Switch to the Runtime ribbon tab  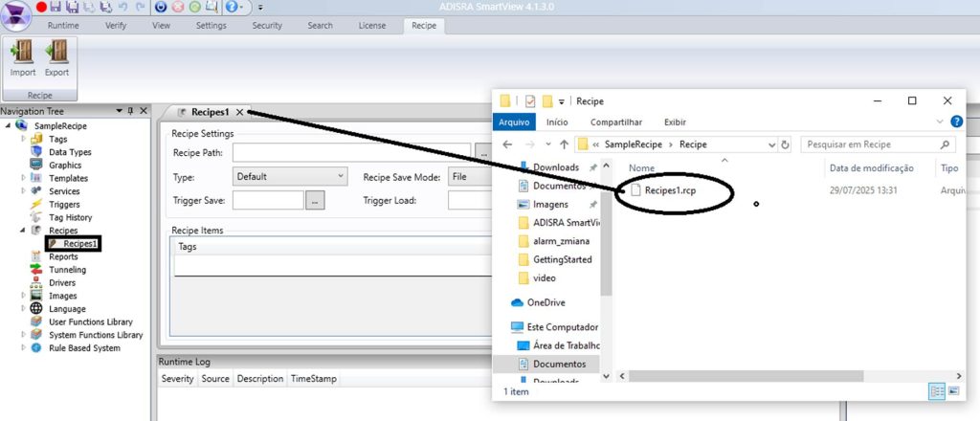pos(63,25)
